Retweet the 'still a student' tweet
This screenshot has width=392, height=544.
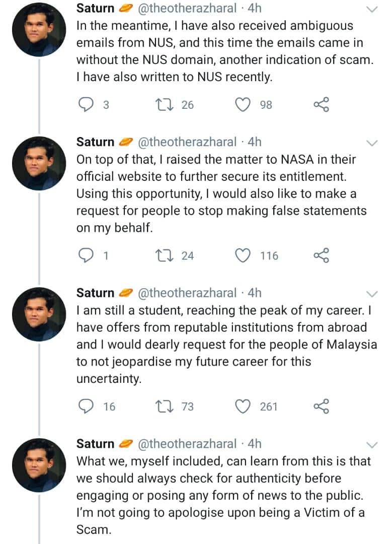(x=164, y=406)
